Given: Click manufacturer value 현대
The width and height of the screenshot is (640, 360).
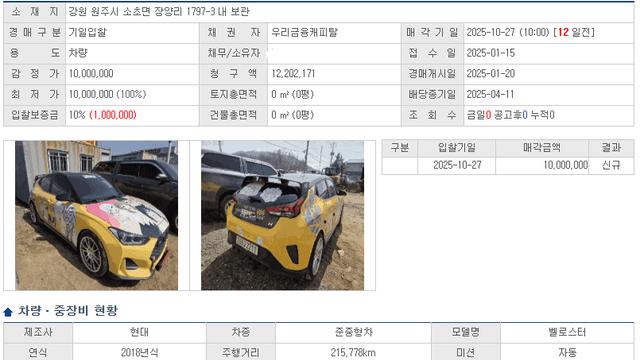Looking at the screenshot, I should (139, 332).
